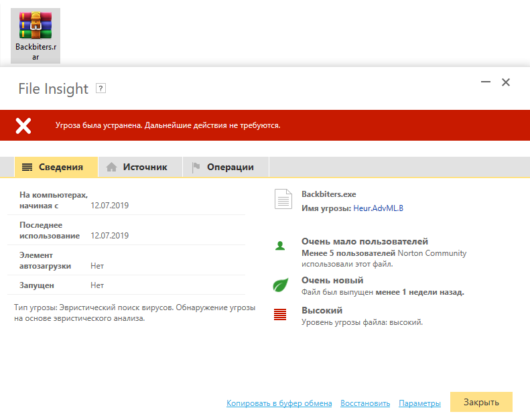
Task: Click the Угроза была устранена banner message
Action: click(x=168, y=125)
